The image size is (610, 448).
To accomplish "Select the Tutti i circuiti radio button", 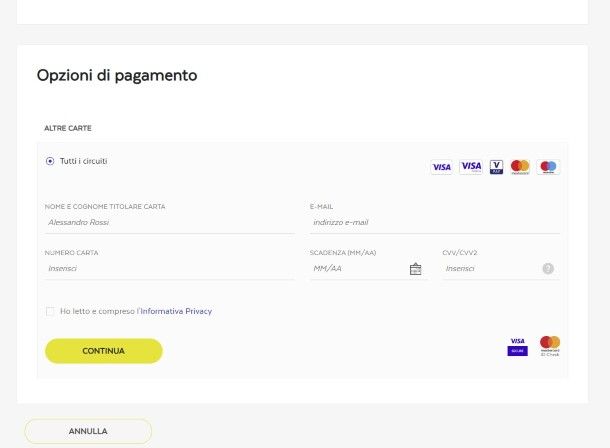I will (50, 161).
